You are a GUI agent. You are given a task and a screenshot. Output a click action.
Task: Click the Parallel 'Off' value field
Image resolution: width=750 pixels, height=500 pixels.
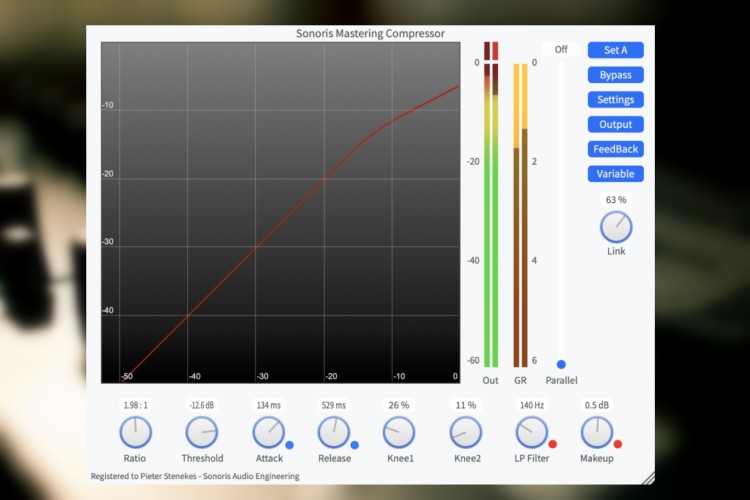561,49
